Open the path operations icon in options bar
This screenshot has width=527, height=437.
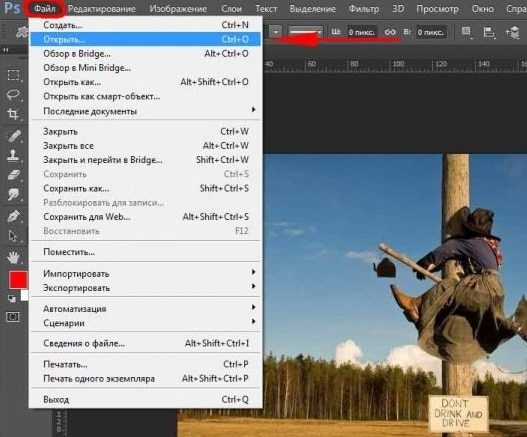pos(467,32)
